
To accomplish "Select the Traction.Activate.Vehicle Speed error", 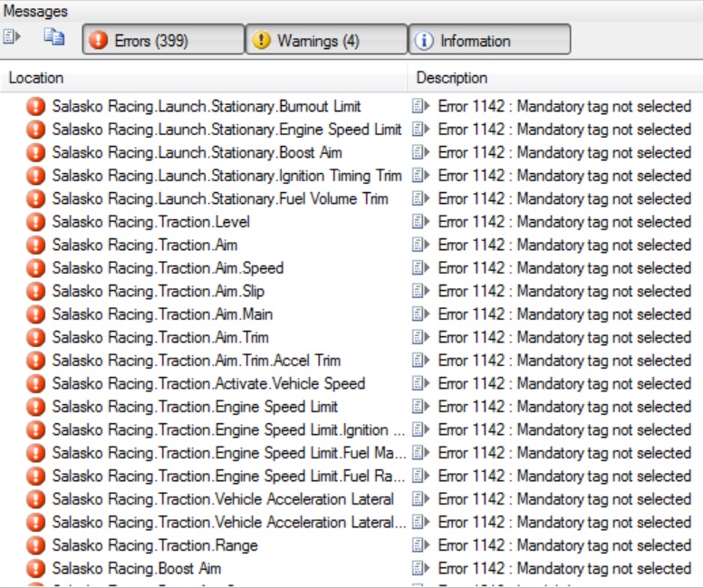I will tap(208, 383).
